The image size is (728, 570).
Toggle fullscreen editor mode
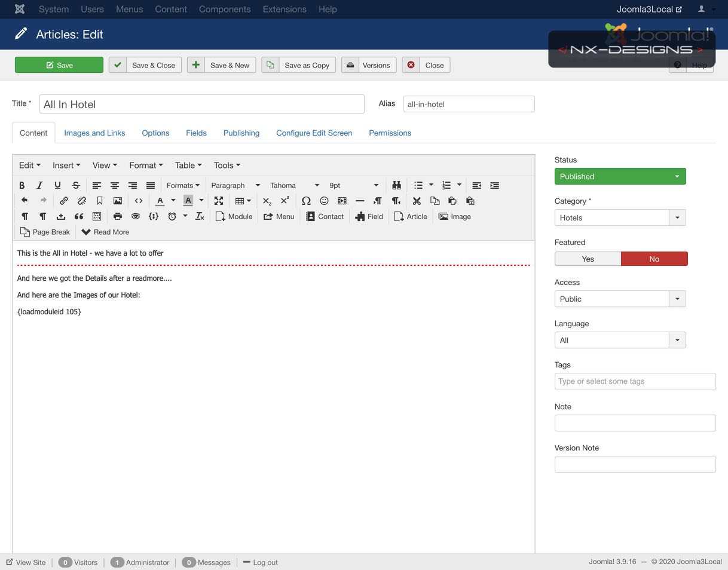[x=219, y=201]
